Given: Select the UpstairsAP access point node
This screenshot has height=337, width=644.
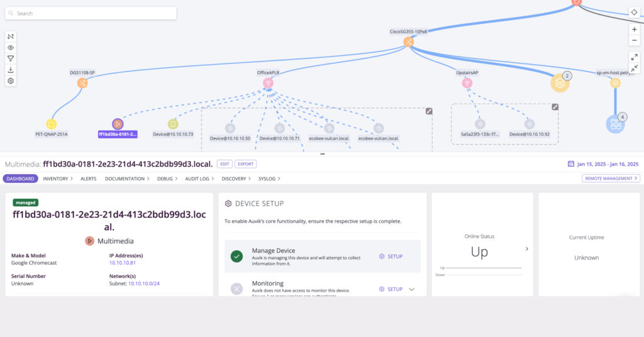Looking at the screenshot, I should click(x=467, y=83).
